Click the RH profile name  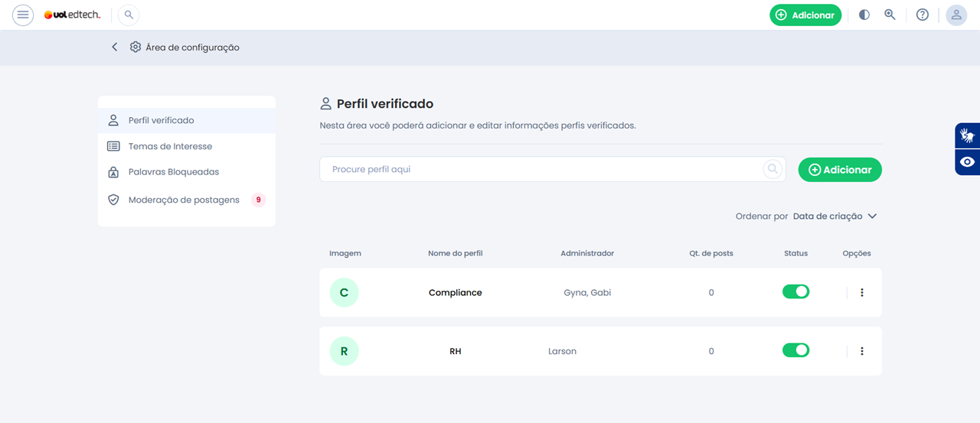[x=456, y=351]
